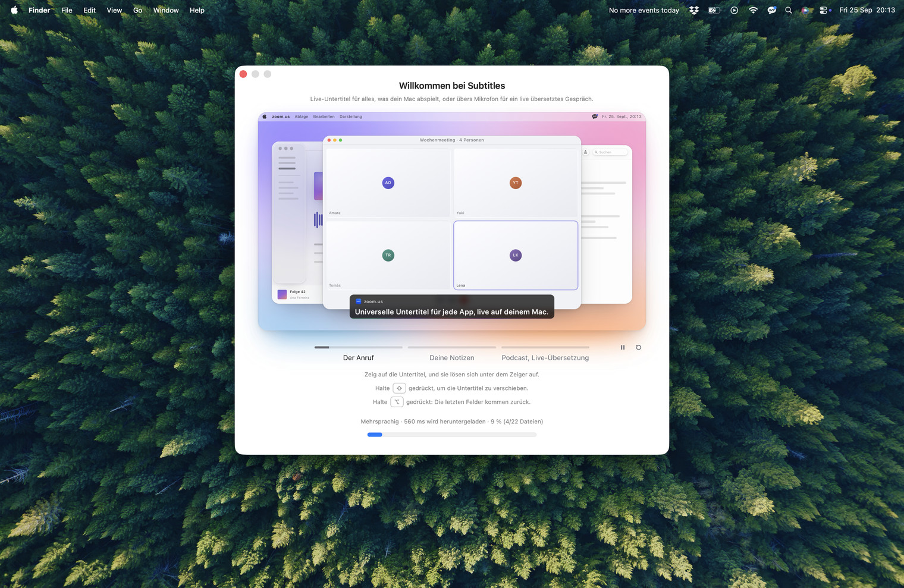904x588 pixels.
Task: Click the "Suchen" search field in the demo preview
Action: [x=610, y=152]
